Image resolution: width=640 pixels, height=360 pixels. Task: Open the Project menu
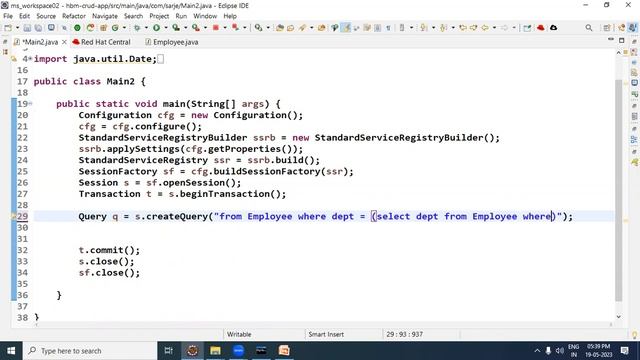pos(159,16)
